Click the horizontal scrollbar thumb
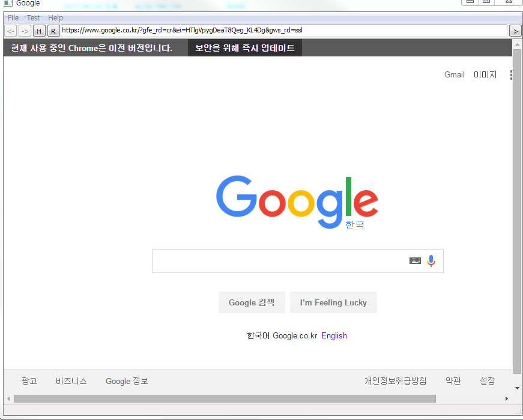The image size is (523, 420). [225, 398]
